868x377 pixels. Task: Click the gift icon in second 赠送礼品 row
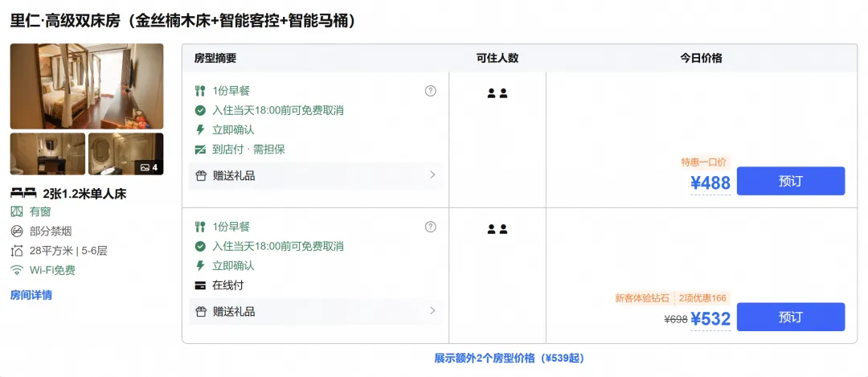(x=201, y=312)
